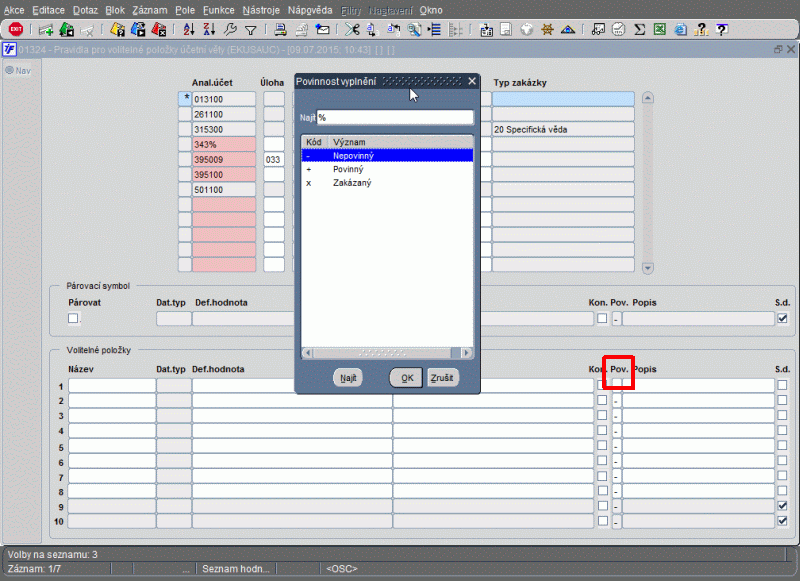Click scroll-up arrow of the accounts table
Viewport: 800px width, 581px height.
(647, 98)
